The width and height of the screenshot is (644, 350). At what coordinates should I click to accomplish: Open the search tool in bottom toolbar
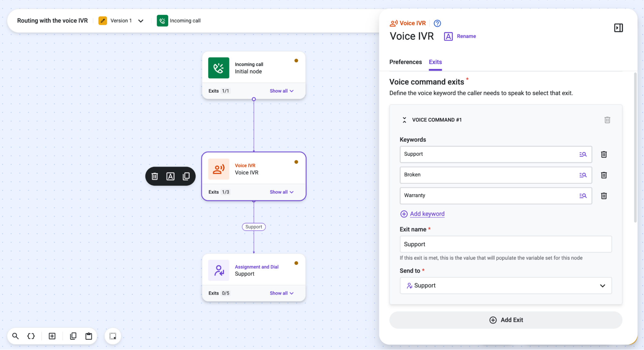coord(15,336)
